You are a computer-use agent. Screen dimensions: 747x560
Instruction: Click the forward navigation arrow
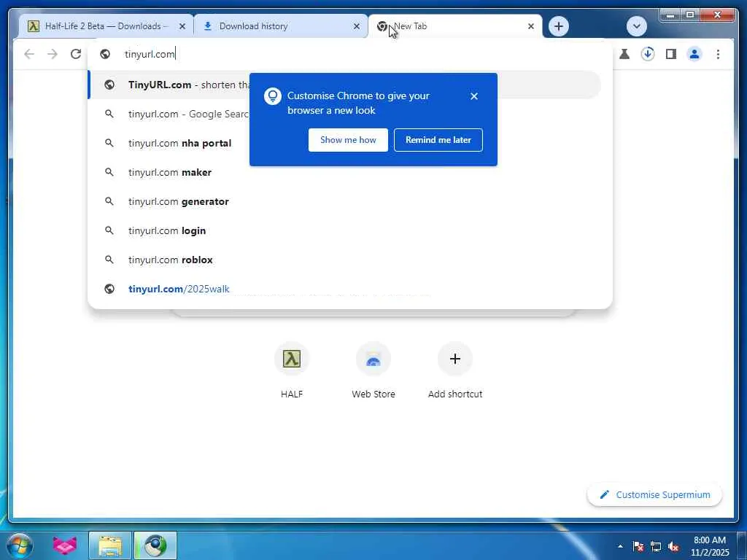(53, 54)
